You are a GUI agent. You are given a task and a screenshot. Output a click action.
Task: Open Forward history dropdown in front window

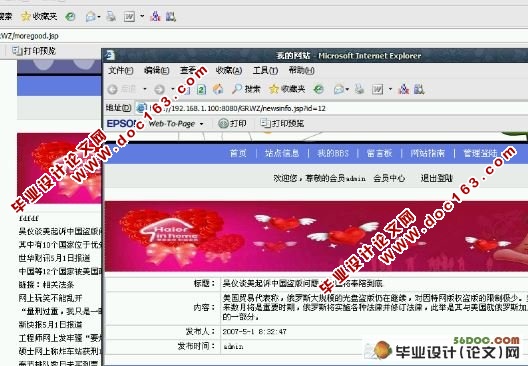point(172,89)
